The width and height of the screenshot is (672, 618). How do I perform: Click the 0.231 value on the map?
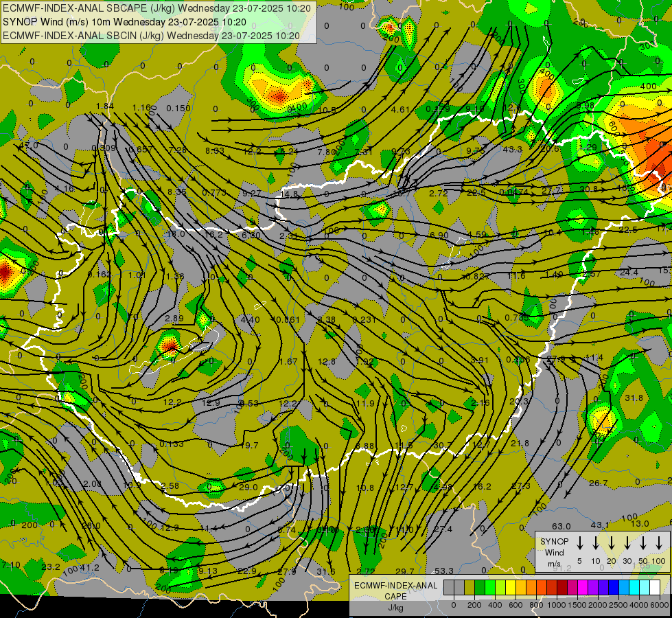[364, 319]
